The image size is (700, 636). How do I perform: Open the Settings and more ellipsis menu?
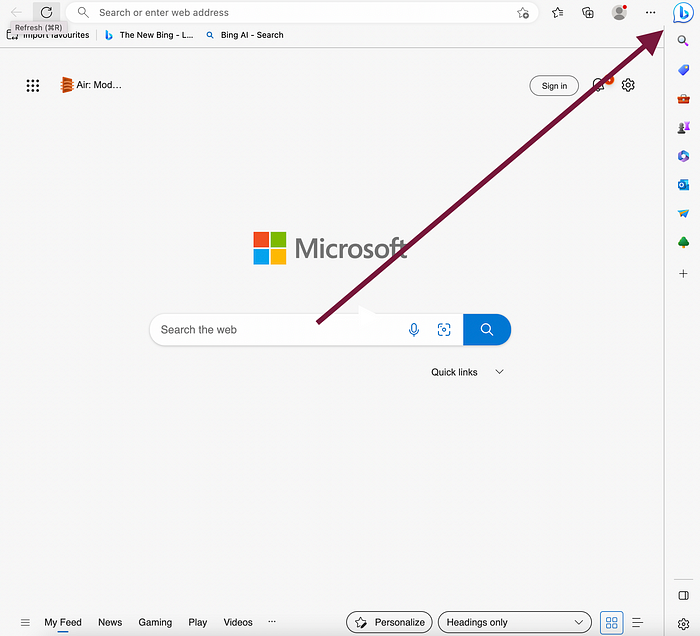click(650, 12)
